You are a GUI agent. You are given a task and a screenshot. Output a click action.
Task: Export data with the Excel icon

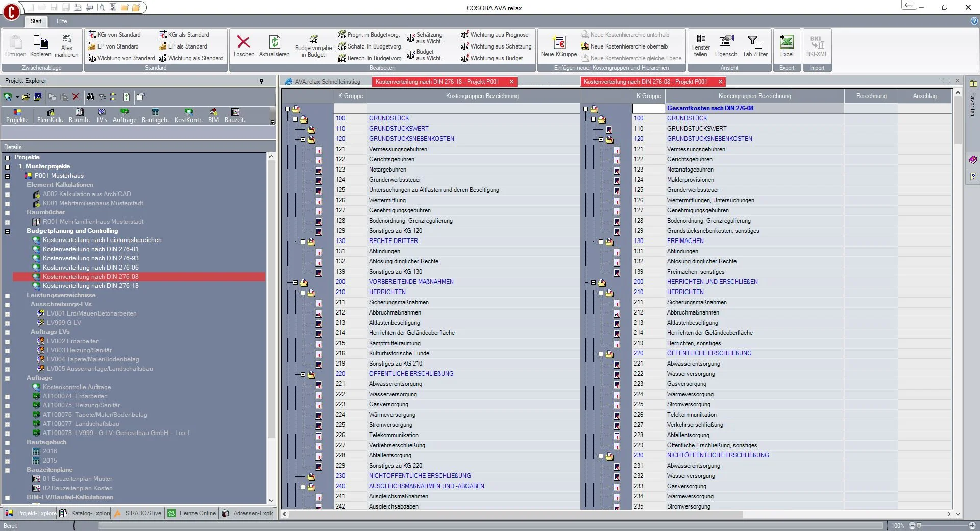(787, 43)
